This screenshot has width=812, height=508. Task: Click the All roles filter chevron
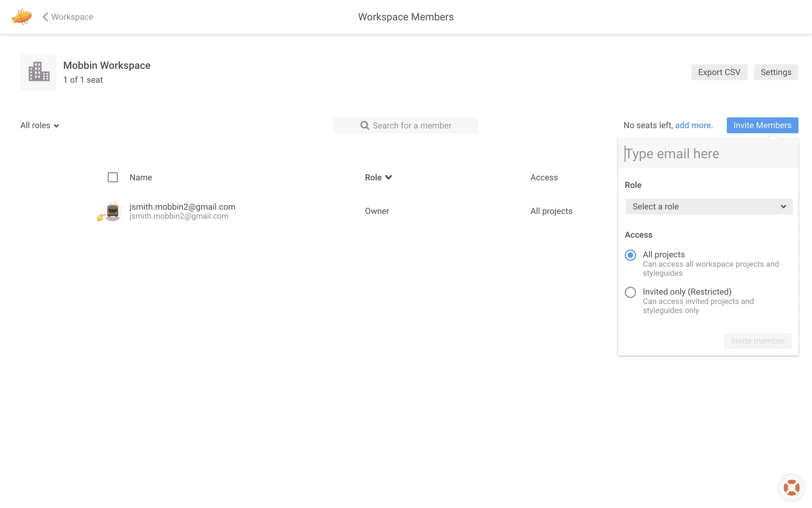coord(56,126)
